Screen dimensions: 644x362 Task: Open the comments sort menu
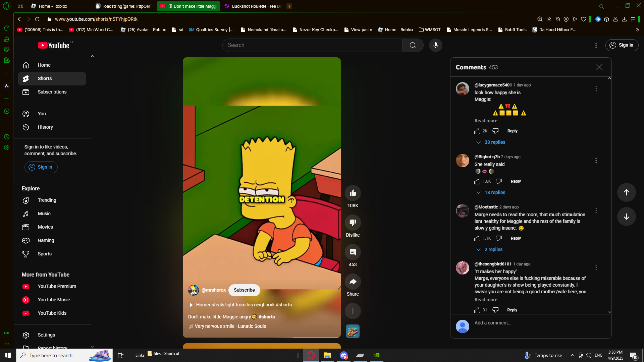point(583,67)
